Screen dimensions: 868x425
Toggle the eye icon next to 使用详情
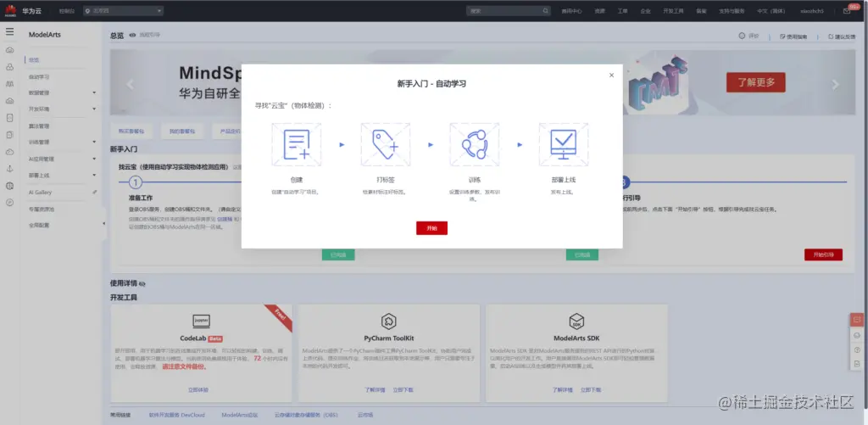(142, 283)
